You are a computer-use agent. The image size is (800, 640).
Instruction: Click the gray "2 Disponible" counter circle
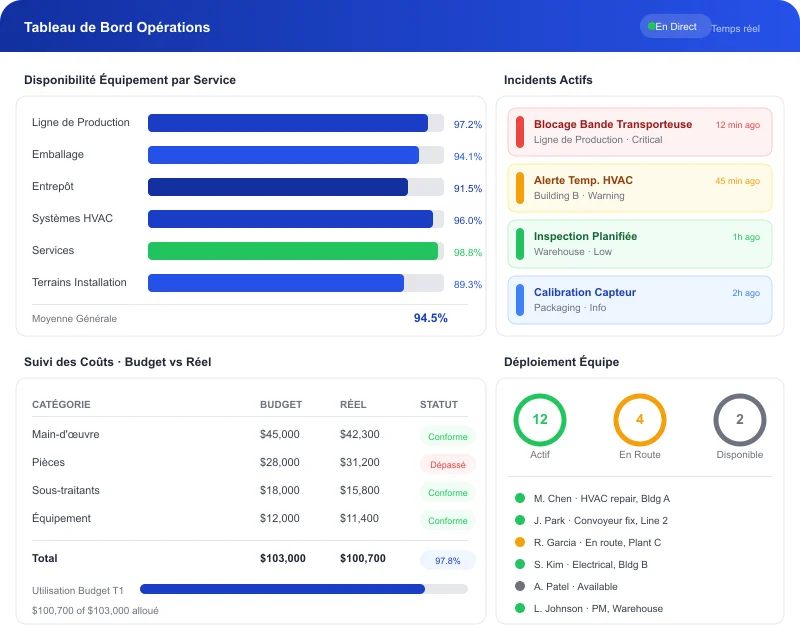pyautogui.click(x=739, y=421)
